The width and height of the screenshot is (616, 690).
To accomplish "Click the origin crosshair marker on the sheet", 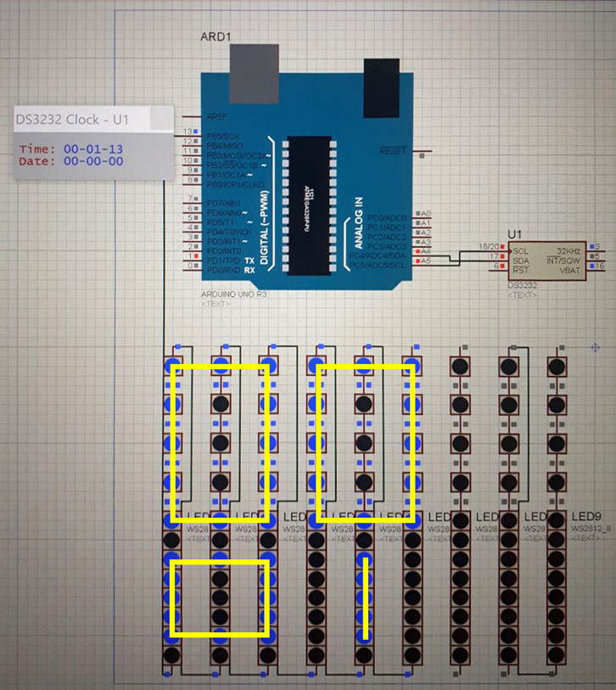I will click(x=595, y=348).
